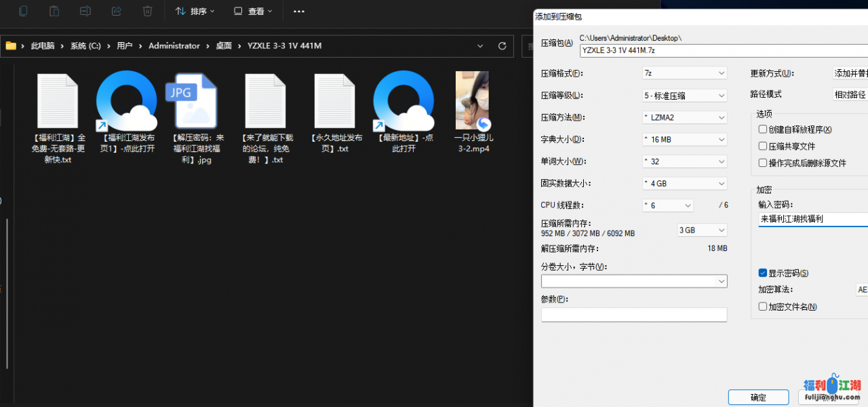The width and height of the screenshot is (868, 407).
Task: Select the 一只小狸儿 3-2.mp4 video thumbnail
Action: (472, 100)
